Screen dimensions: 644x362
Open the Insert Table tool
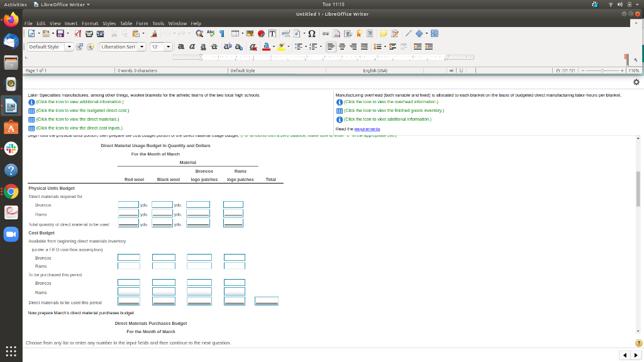pyautogui.click(x=234, y=33)
